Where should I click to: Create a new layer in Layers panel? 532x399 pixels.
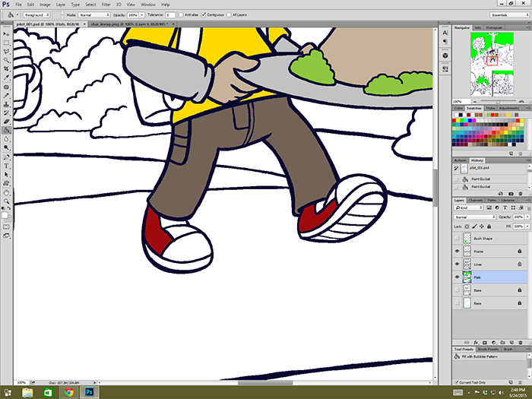[x=511, y=343]
